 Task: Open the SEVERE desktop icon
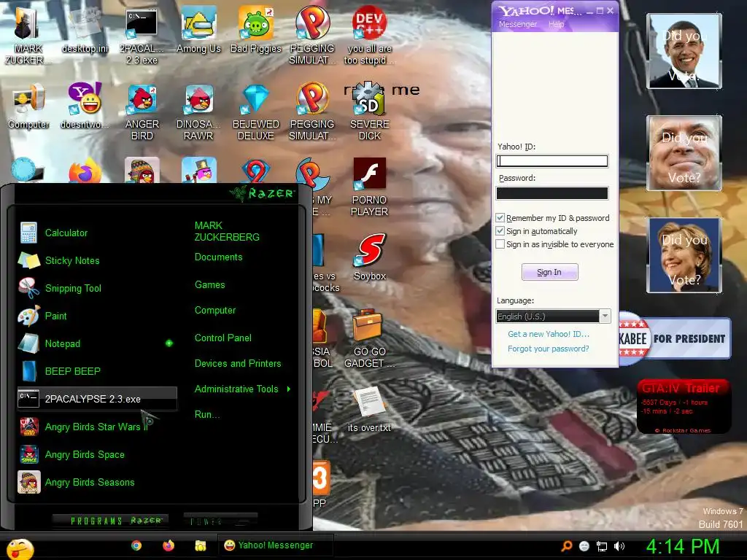tap(369, 112)
